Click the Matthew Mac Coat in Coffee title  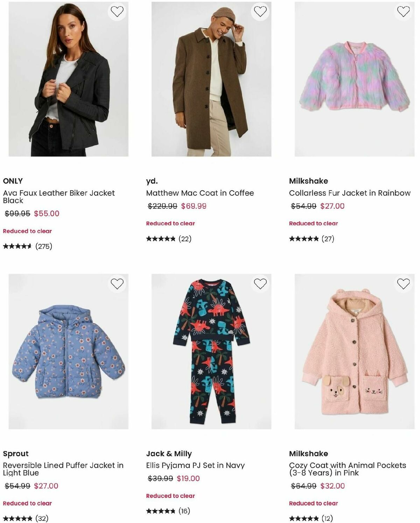(x=200, y=193)
